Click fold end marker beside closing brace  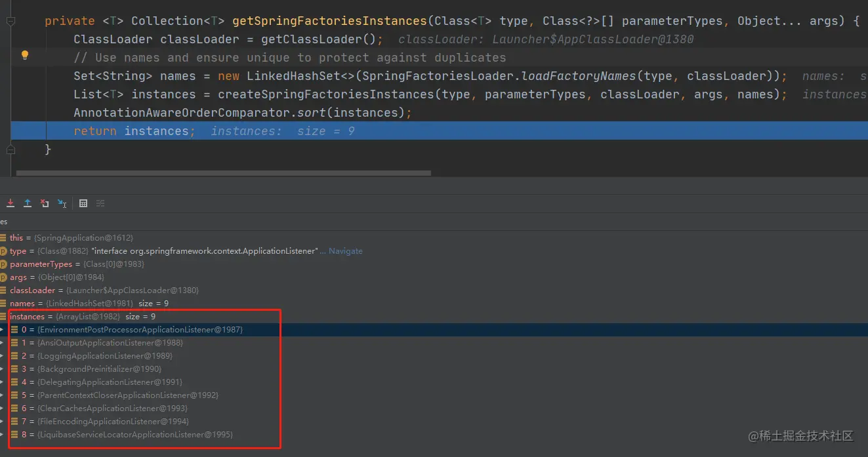coord(10,149)
